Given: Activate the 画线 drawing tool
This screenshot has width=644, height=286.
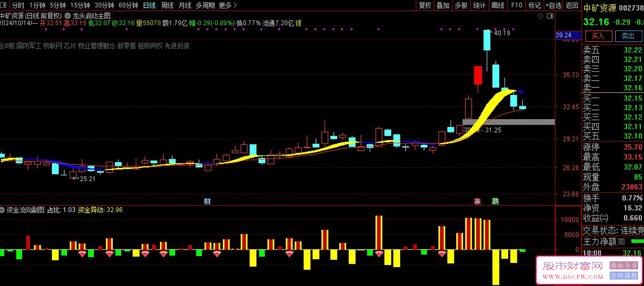Looking at the screenshot, I should coord(498,5).
